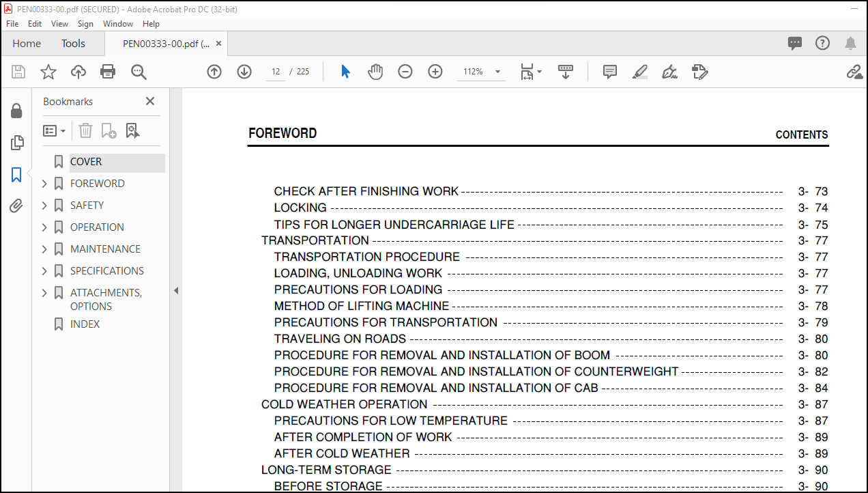Open the sign document pen tool
Image resolution: width=868 pixels, height=493 pixels.
669,72
